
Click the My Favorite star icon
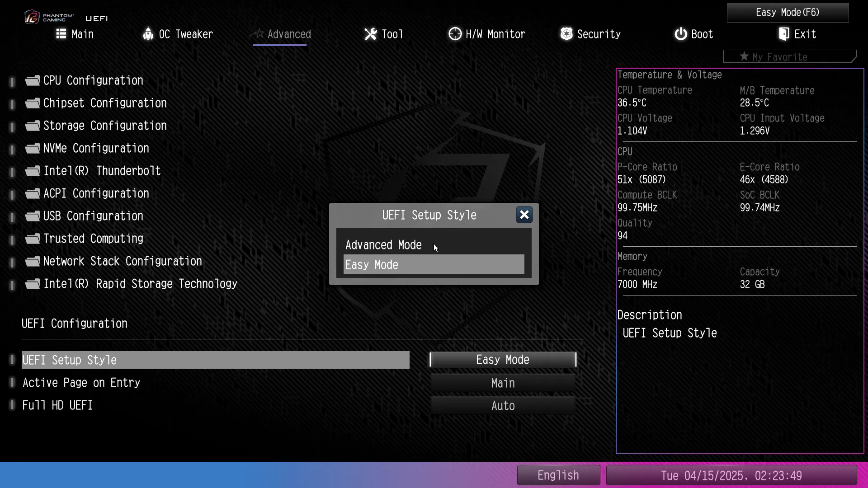pos(744,56)
